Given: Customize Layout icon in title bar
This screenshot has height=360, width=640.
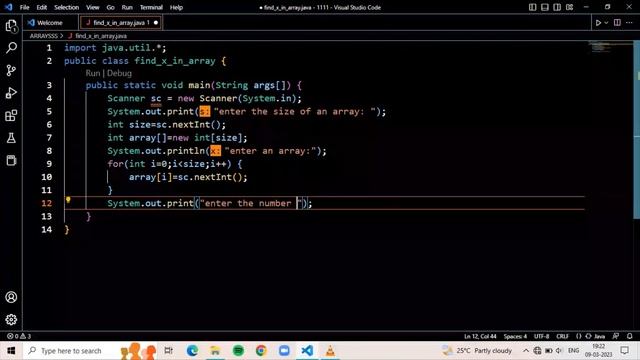Looking at the screenshot, I should point(570,7).
